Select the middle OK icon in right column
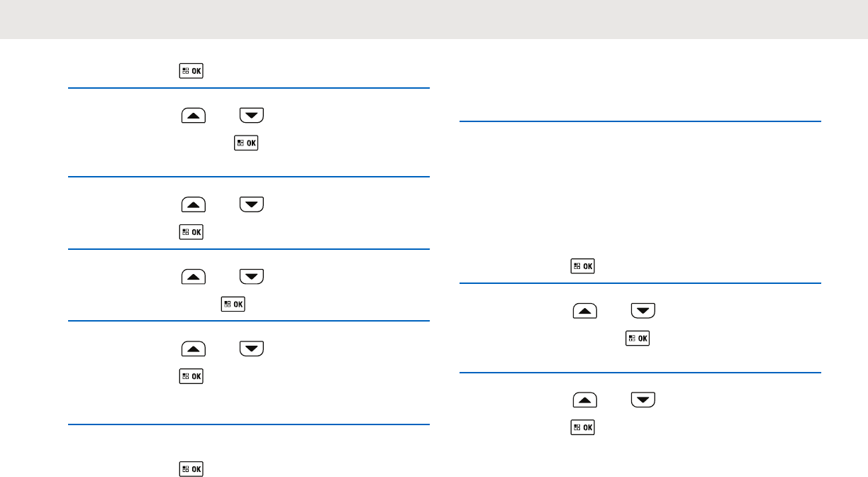This screenshot has width=868, height=477. [x=636, y=339]
